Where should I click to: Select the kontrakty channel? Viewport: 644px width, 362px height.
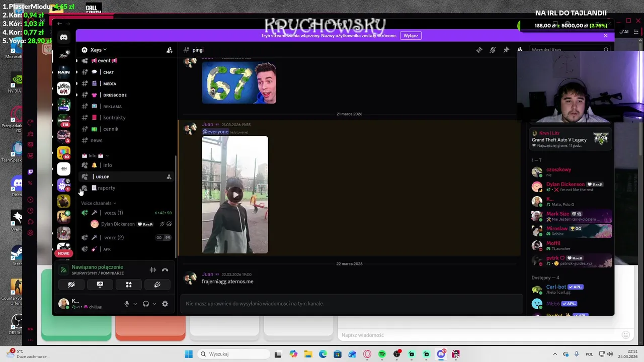[126, 118]
